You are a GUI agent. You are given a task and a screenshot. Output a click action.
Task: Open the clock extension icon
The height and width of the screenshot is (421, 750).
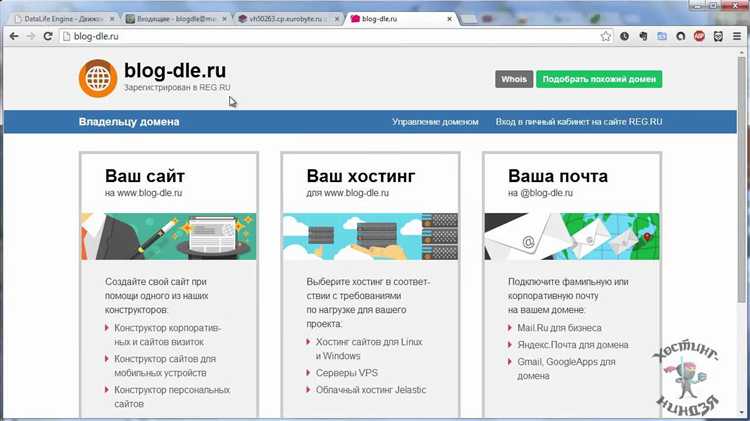click(x=624, y=36)
